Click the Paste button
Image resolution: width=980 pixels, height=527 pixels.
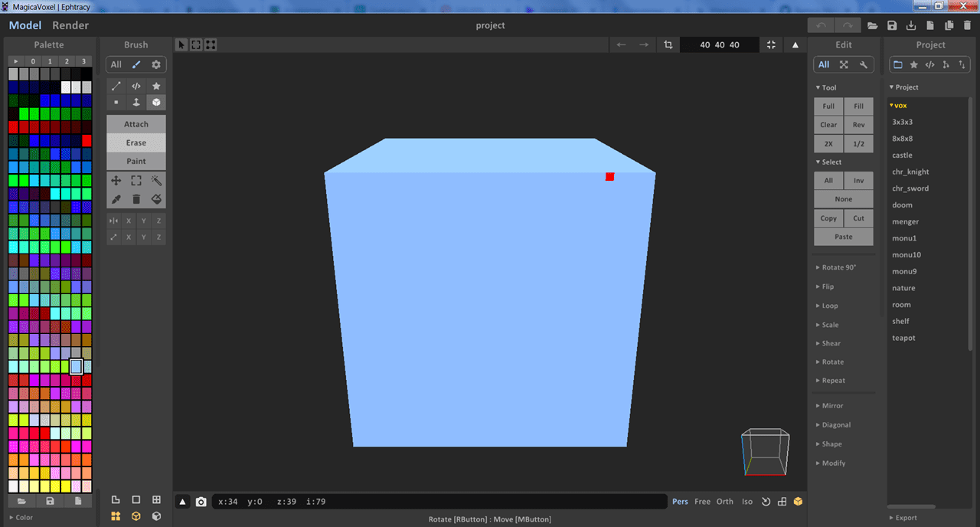pos(844,237)
